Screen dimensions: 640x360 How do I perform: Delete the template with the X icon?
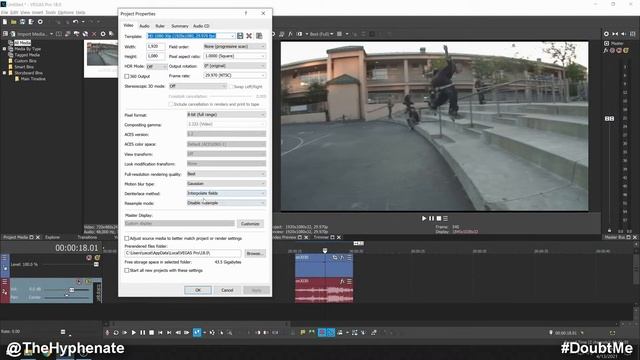249,36
